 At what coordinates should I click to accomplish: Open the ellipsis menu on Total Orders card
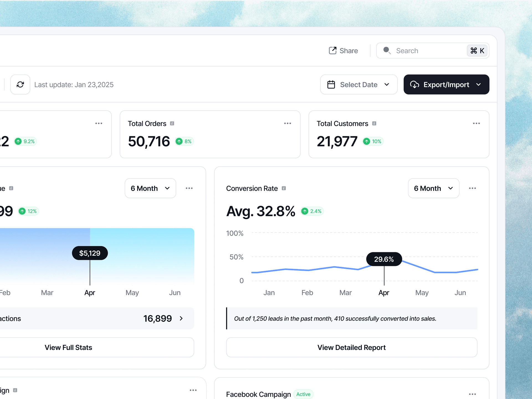pyautogui.click(x=288, y=123)
